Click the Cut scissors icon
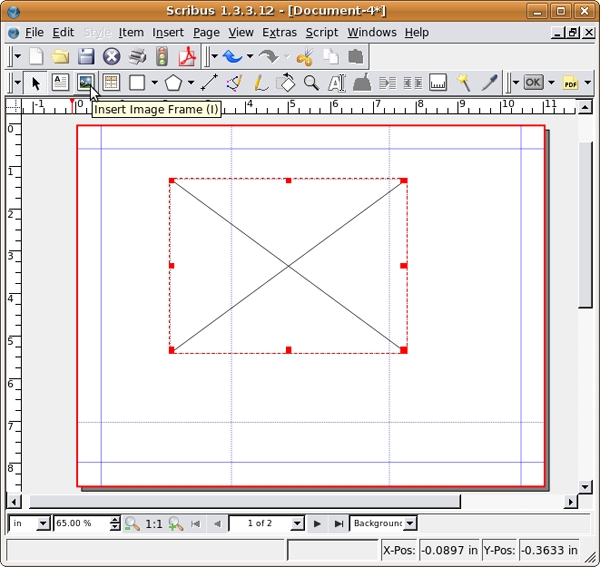Viewport: 600px width, 567px height. (x=303, y=57)
